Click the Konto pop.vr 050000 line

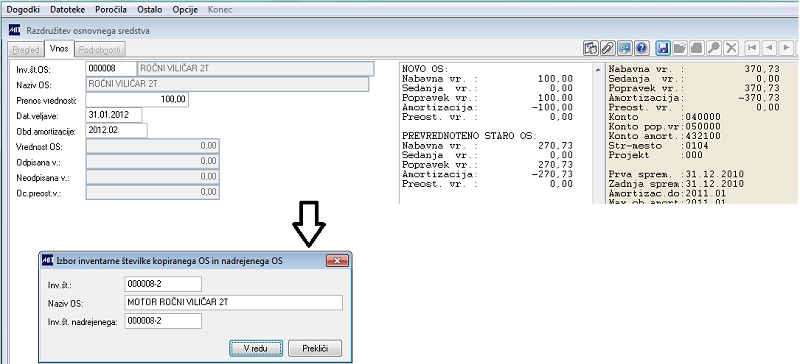pyautogui.click(x=665, y=127)
